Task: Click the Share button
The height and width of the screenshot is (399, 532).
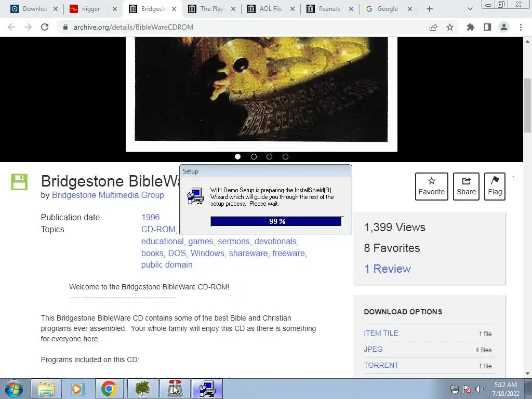Action: pos(466,187)
